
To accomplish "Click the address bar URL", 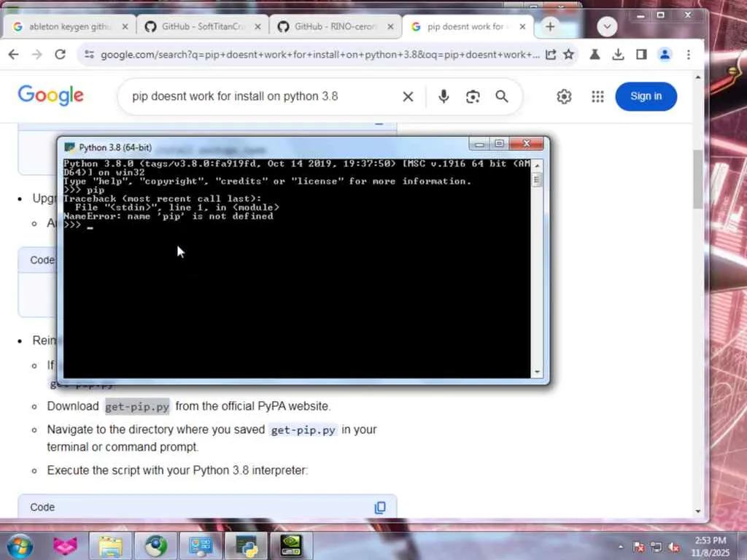I will tap(320, 55).
